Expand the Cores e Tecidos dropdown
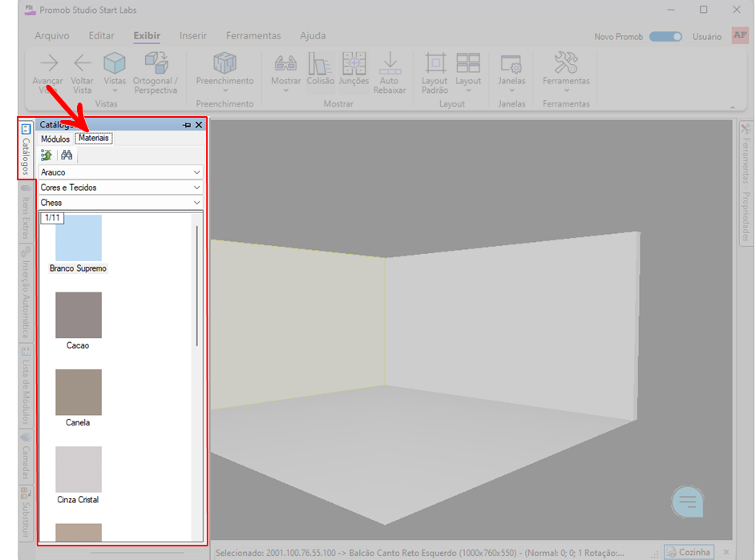Screen dimensions: 756x560 click(120, 187)
